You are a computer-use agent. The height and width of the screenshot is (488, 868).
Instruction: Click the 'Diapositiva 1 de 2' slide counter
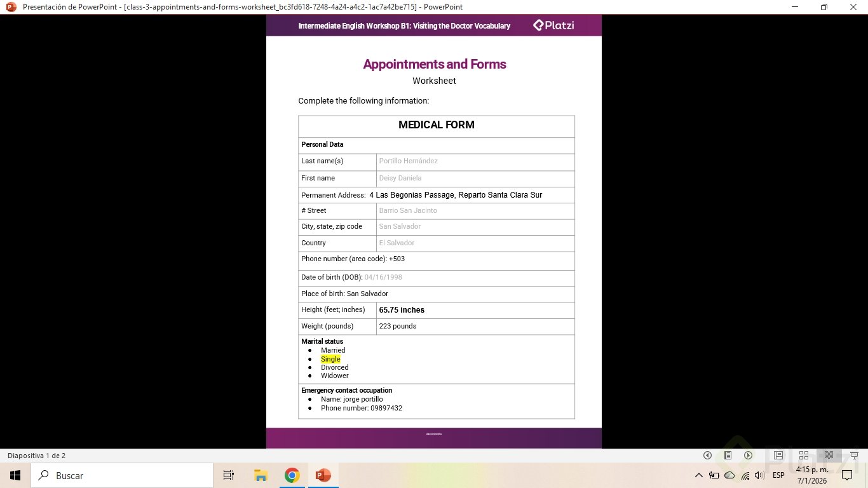(36, 456)
